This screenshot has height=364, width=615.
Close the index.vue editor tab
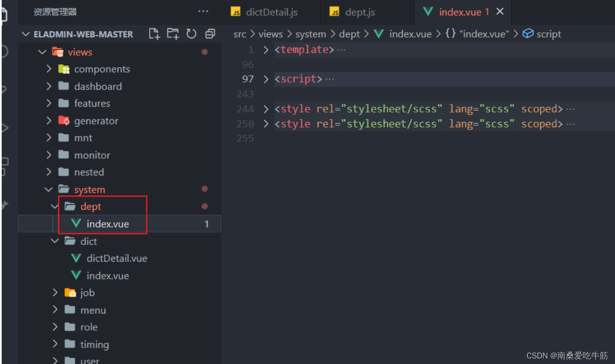[x=500, y=11]
